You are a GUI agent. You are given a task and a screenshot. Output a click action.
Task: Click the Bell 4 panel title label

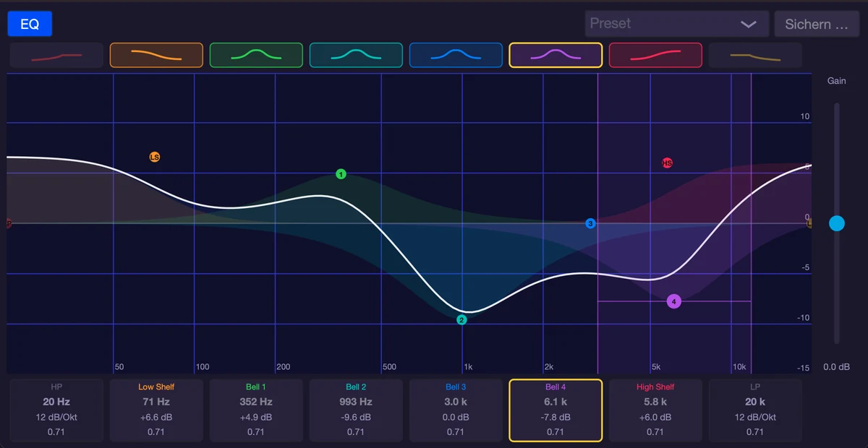[x=556, y=387]
